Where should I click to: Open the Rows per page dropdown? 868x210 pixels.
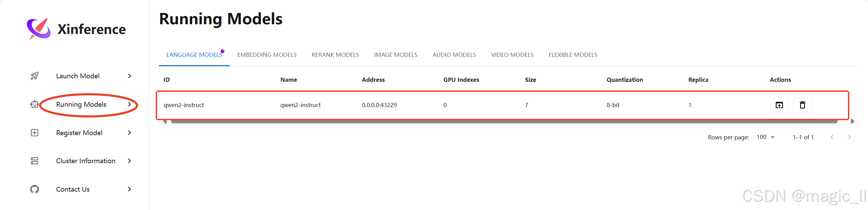coord(765,137)
